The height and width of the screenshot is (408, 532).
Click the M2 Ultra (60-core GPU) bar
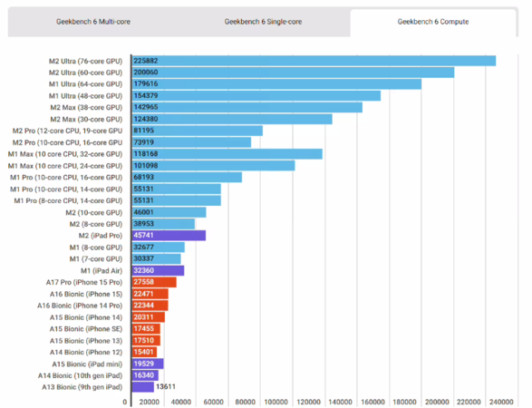[x=293, y=73]
